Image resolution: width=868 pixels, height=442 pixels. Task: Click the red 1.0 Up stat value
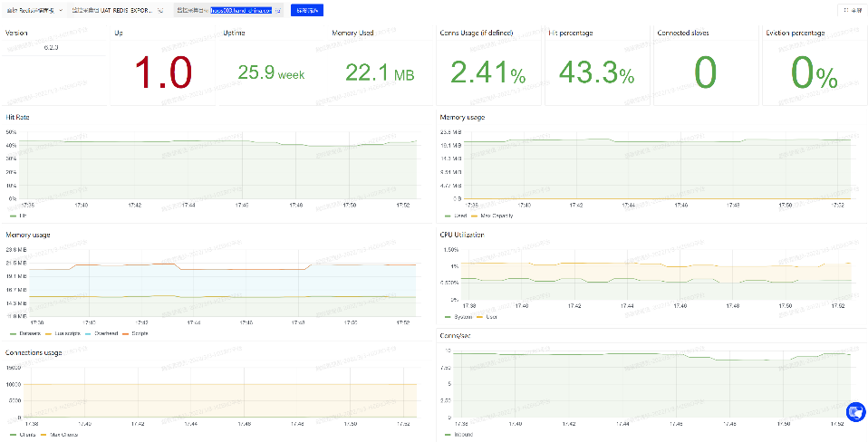coord(163,72)
